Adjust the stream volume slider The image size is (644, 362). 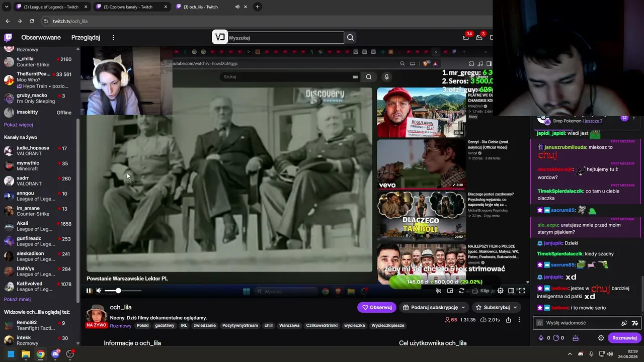(x=123, y=291)
